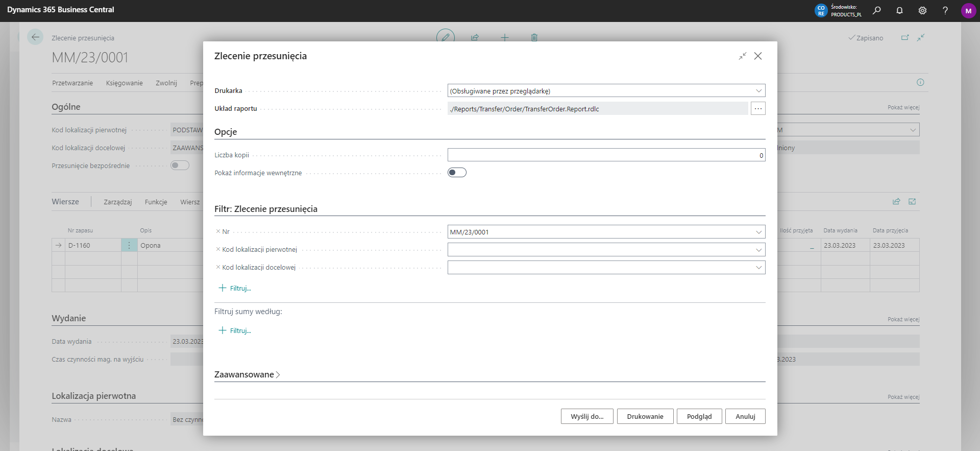Click the Data wydania cell 23.03.2023 in the row
The image size is (980, 451).
pos(845,245)
